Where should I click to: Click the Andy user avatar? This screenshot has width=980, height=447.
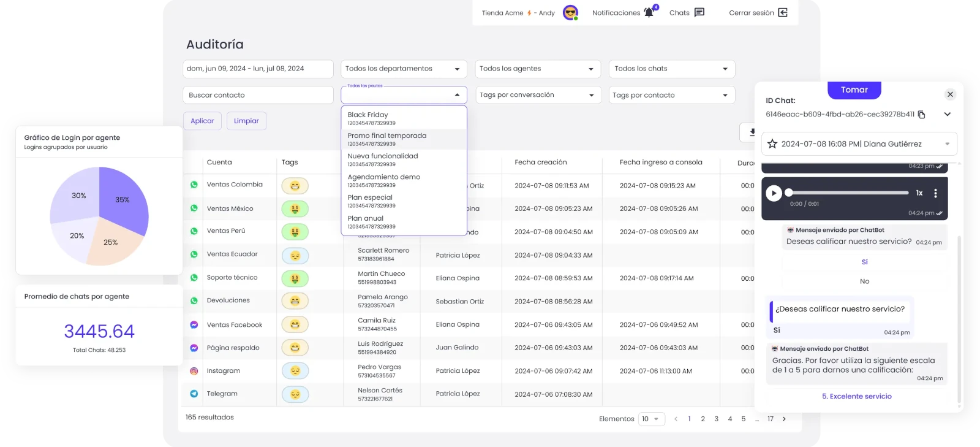[570, 12]
